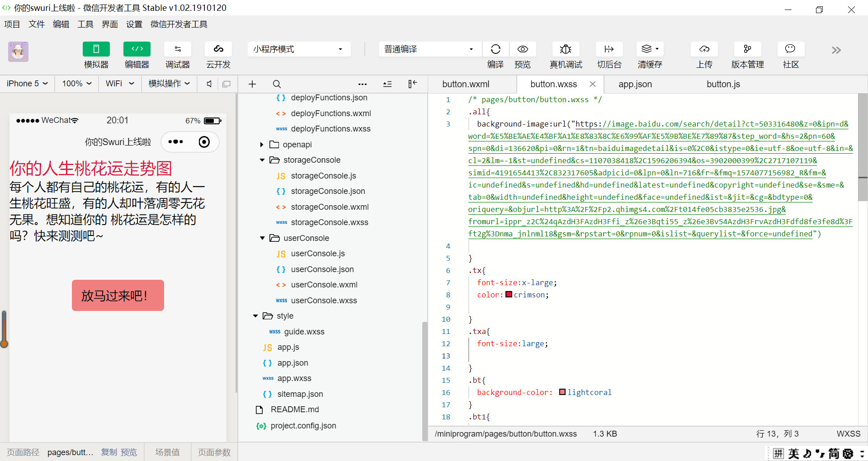
Task: Click the preview (预览) eye icon
Action: [x=523, y=49]
